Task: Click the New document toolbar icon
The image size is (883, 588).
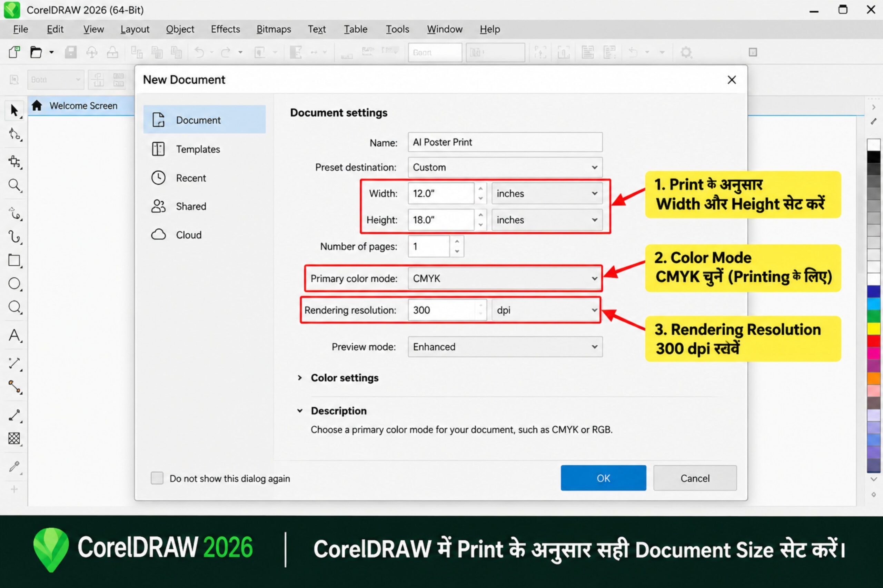Action: (14, 52)
